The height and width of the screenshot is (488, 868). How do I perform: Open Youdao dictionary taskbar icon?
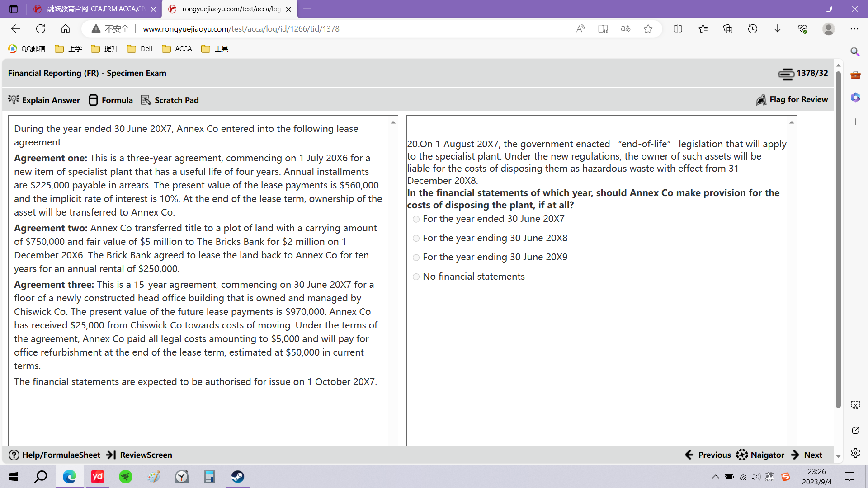click(x=98, y=477)
